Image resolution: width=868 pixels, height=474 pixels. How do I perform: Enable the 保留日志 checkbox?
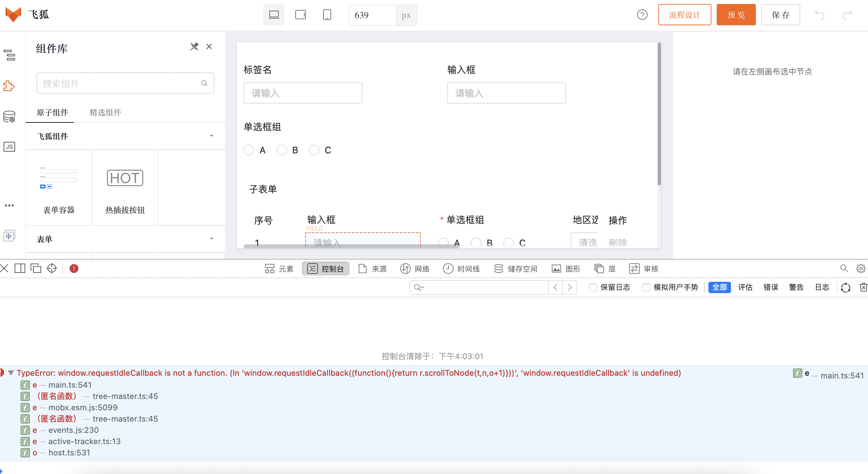click(593, 287)
